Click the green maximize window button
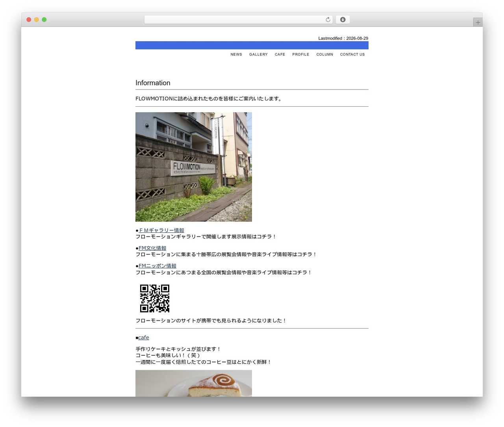This screenshot has height=427, width=504. [x=44, y=20]
